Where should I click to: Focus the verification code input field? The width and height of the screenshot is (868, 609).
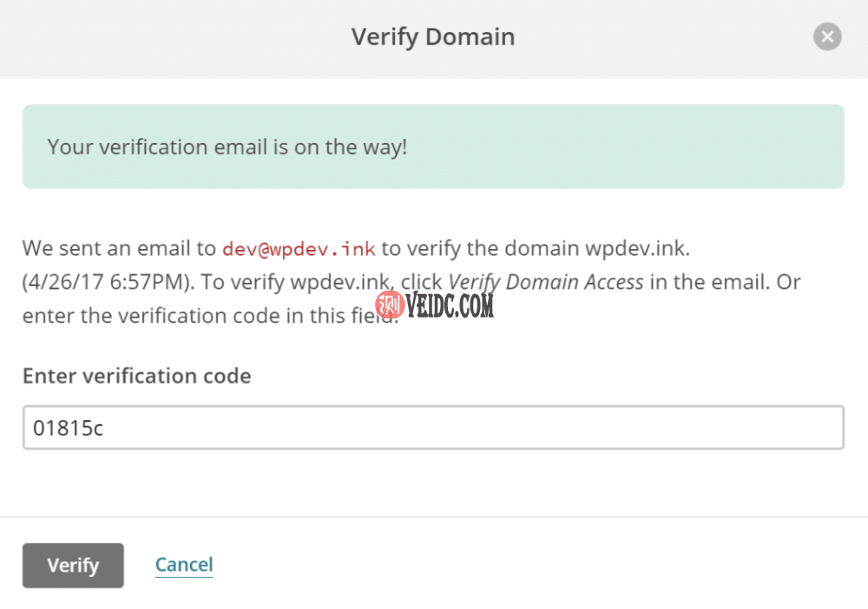coord(432,428)
